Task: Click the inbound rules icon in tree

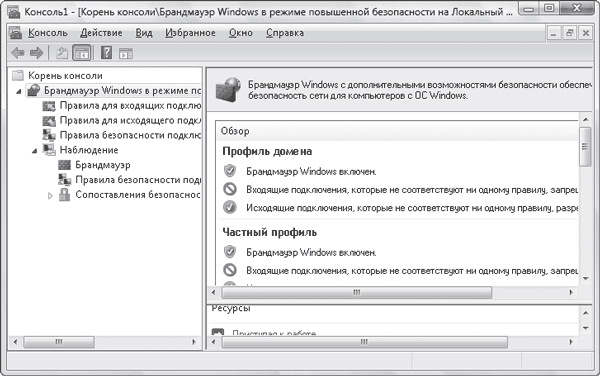Action: (49, 106)
